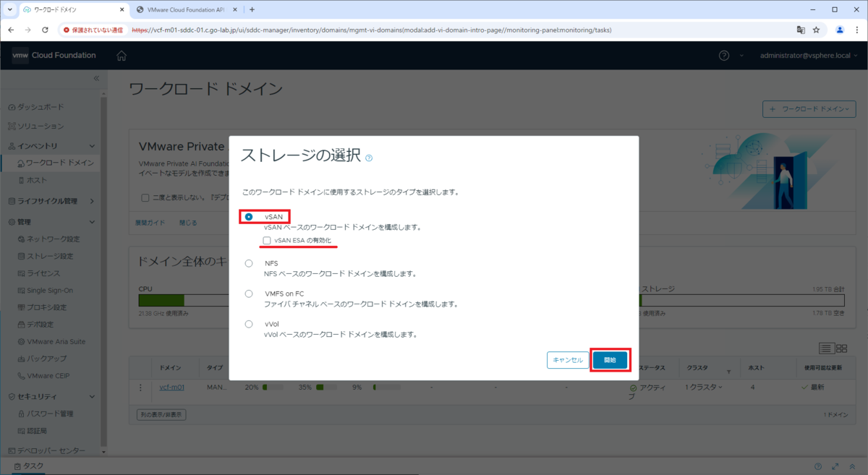Enable the vSAN ESA checkbox
This screenshot has height=475, width=868.
coord(268,240)
